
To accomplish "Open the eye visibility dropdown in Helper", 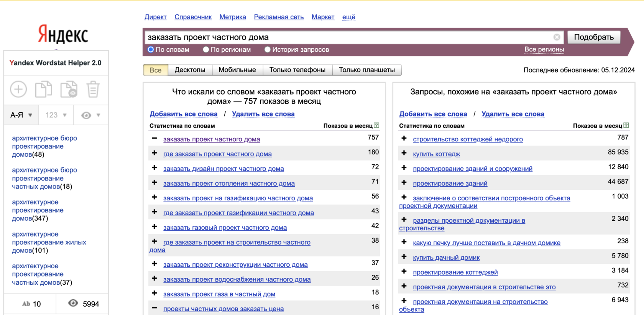I will (x=91, y=115).
